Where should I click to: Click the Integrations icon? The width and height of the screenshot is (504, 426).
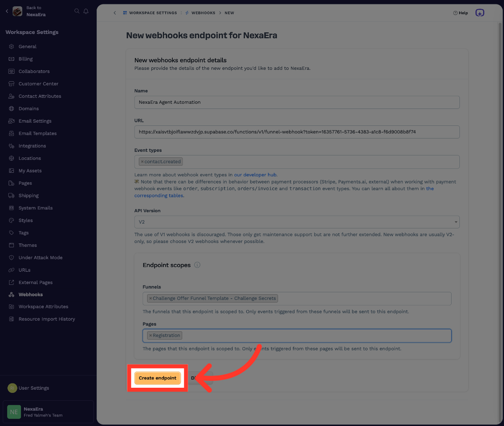[11, 146]
